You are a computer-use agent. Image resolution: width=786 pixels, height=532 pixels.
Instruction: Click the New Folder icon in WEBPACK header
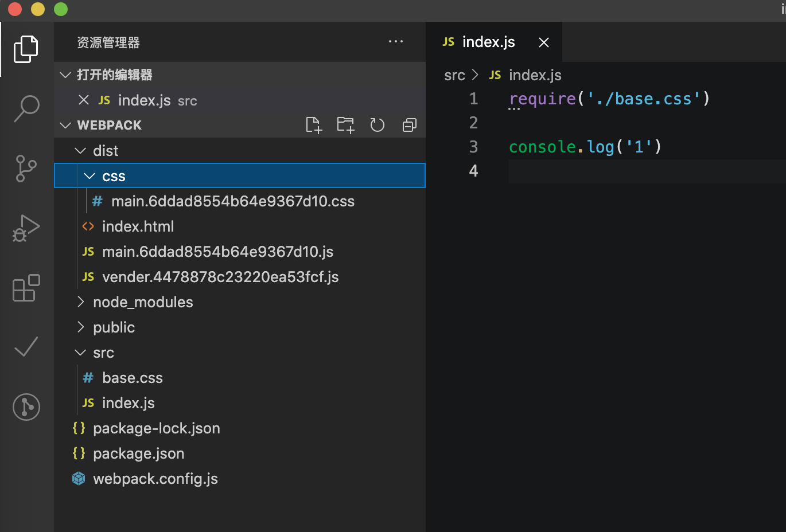[x=345, y=125]
